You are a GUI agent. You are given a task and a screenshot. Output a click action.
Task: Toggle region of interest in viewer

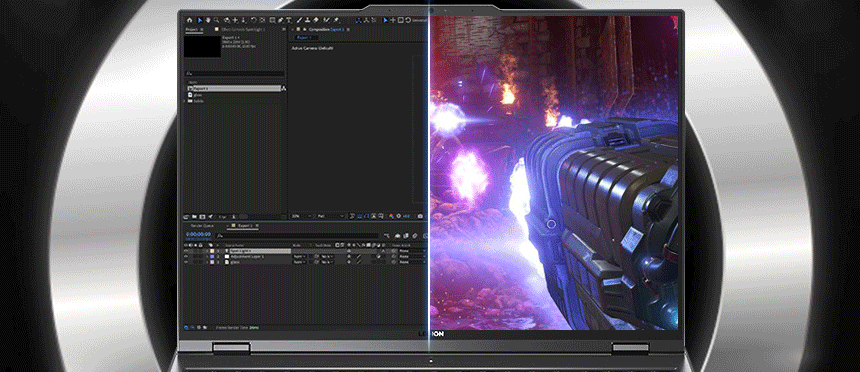pos(374,216)
